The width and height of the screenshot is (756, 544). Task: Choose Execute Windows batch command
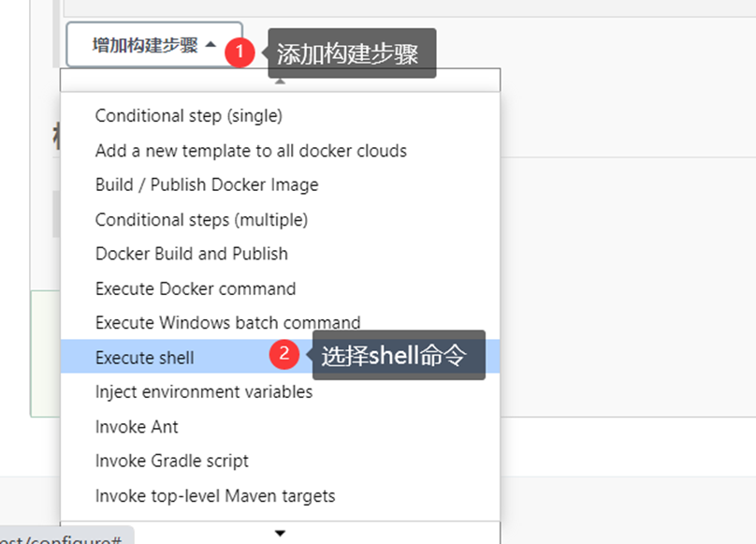[x=227, y=323]
